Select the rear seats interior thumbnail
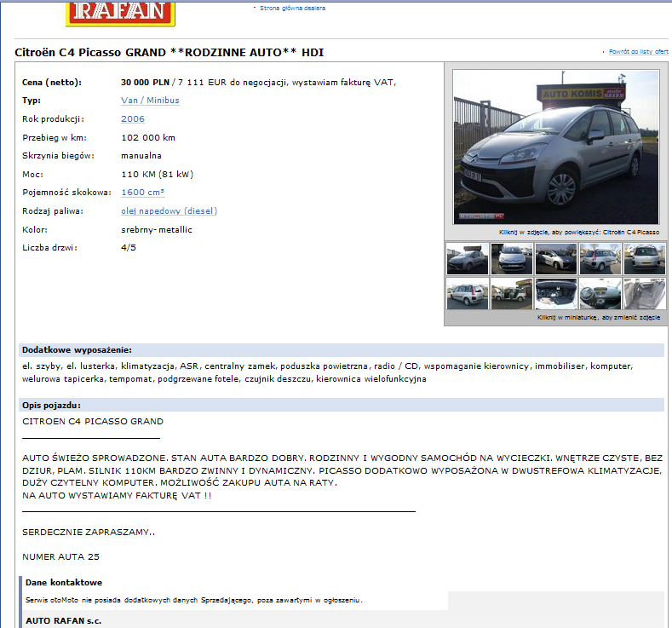The height and width of the screenshot is (628, 672). 645,294
